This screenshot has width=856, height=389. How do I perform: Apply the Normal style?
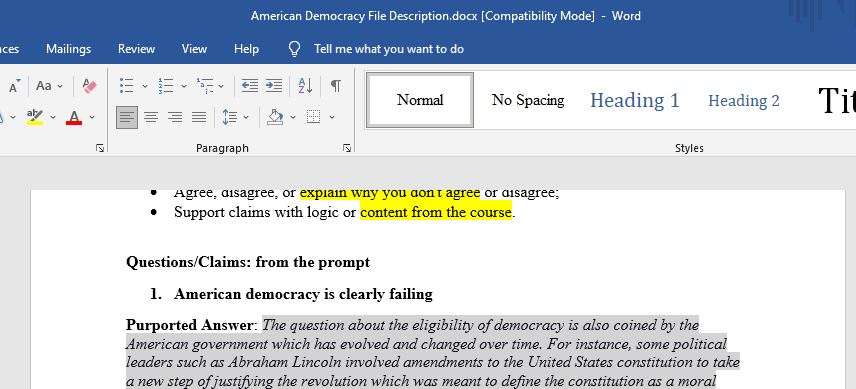420,100
